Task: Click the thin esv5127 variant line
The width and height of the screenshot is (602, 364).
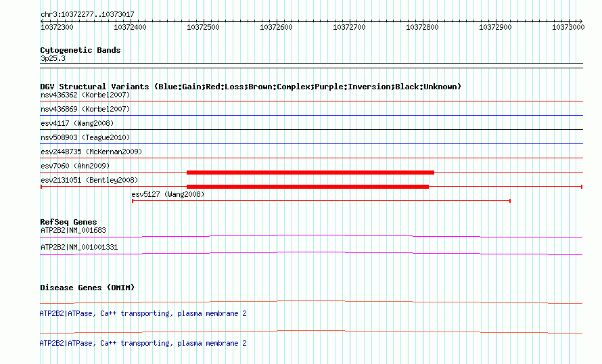Action: point(321,201)
